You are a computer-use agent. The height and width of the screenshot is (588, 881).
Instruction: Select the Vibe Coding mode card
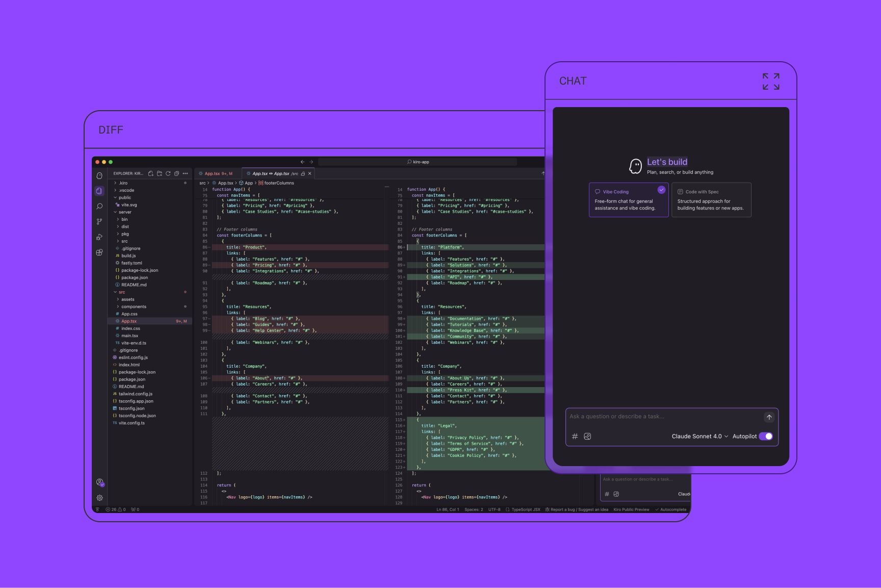[x=629, y=200]
